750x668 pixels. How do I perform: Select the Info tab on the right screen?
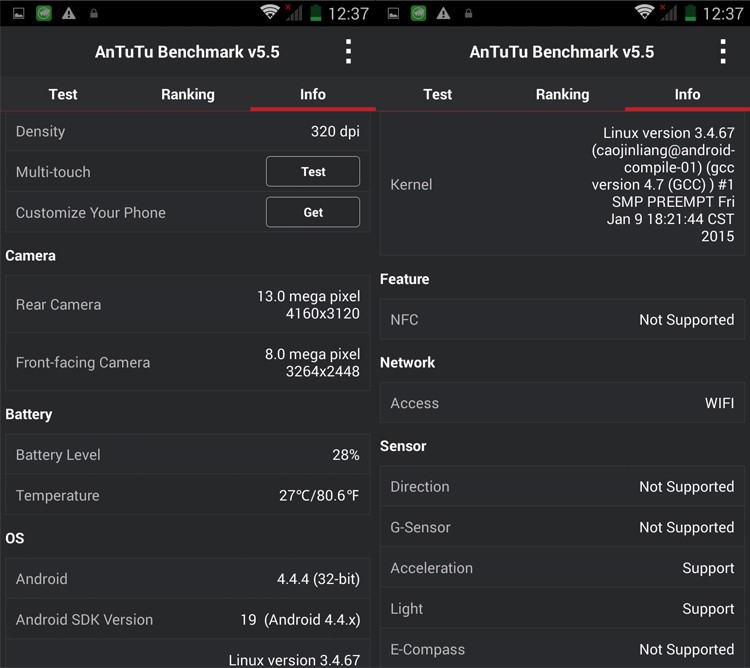pos(687,94)
